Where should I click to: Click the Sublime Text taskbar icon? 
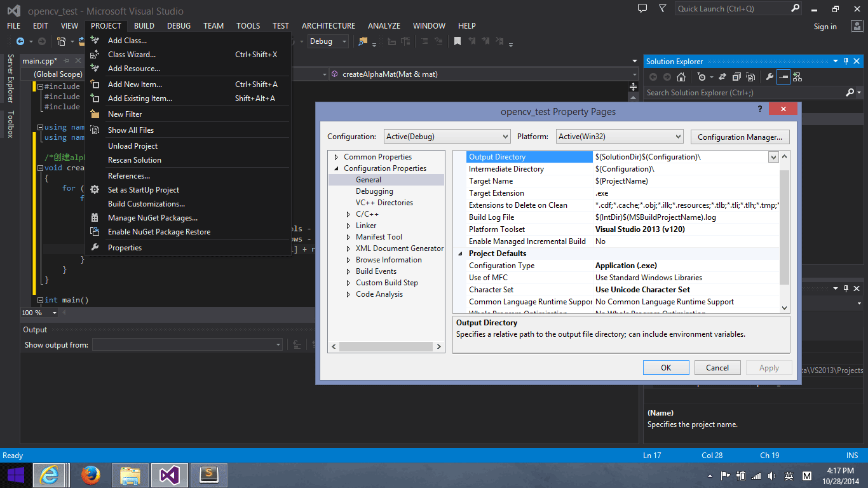pos(209,475)
